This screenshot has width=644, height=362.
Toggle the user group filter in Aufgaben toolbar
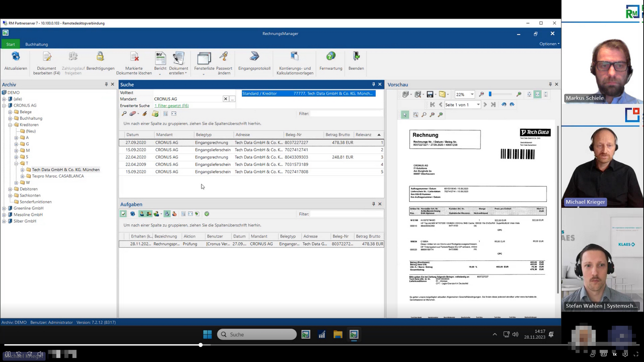[x=149, y=214]
